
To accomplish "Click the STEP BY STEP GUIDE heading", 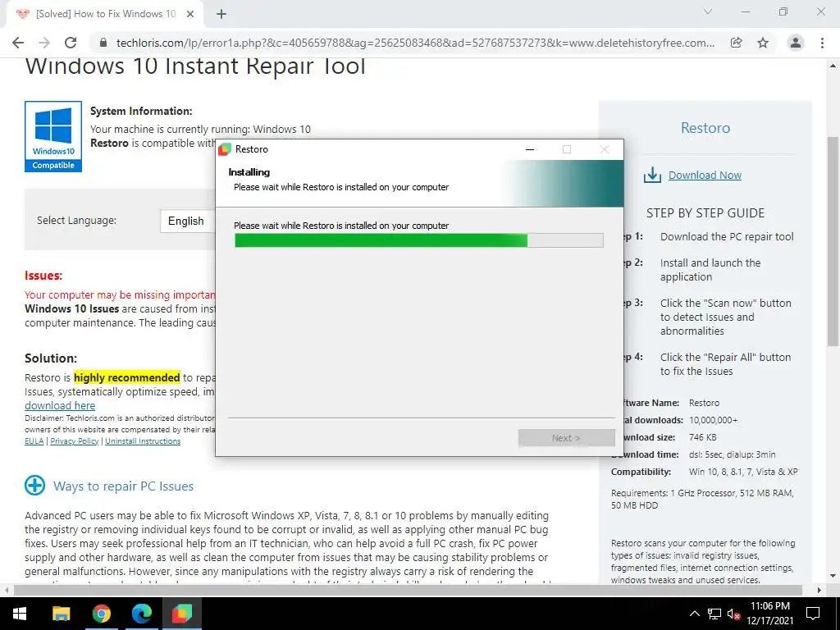I will 705,212.
